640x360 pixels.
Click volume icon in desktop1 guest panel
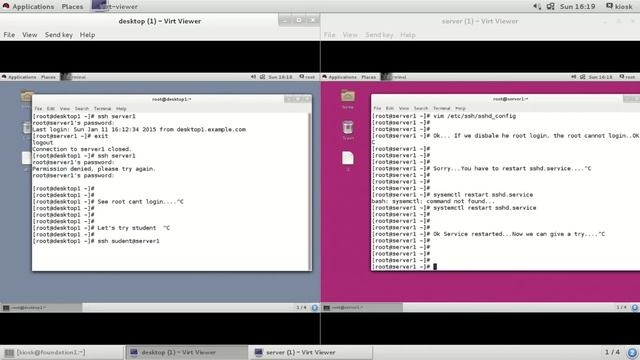pyautogui.click(x=253, y=77)
